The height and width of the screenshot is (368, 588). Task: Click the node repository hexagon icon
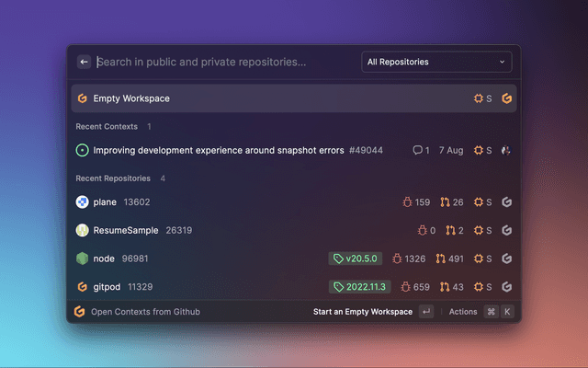(82, 259)
